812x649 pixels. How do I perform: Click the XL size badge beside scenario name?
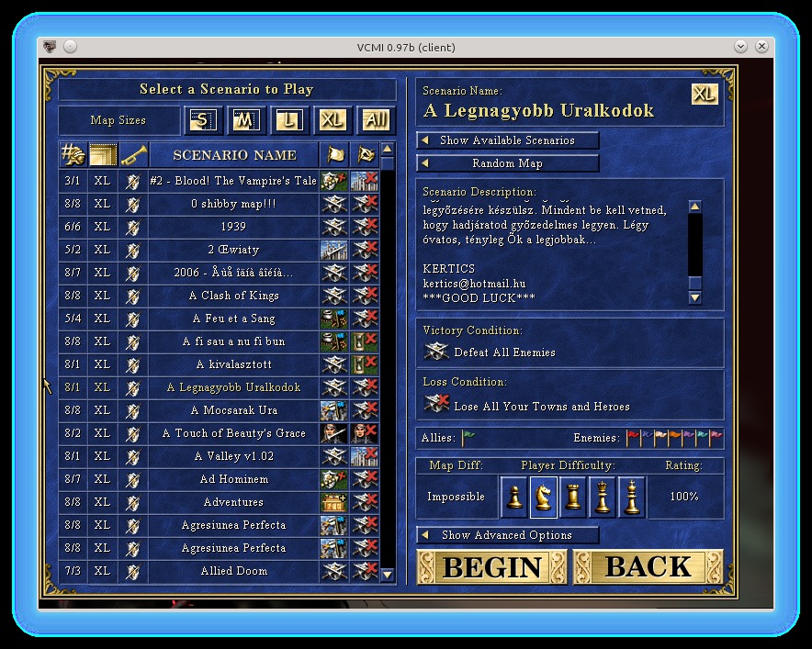[x=704, y=95]
